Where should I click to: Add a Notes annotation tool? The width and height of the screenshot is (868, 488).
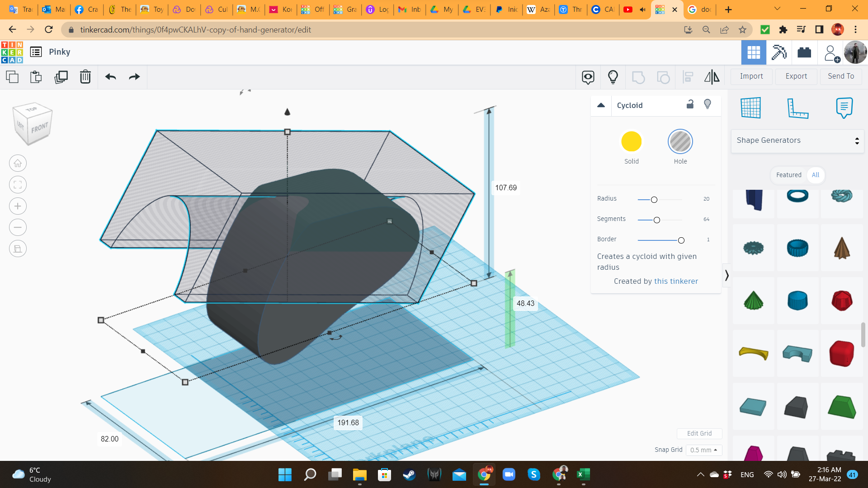[844, 108]
